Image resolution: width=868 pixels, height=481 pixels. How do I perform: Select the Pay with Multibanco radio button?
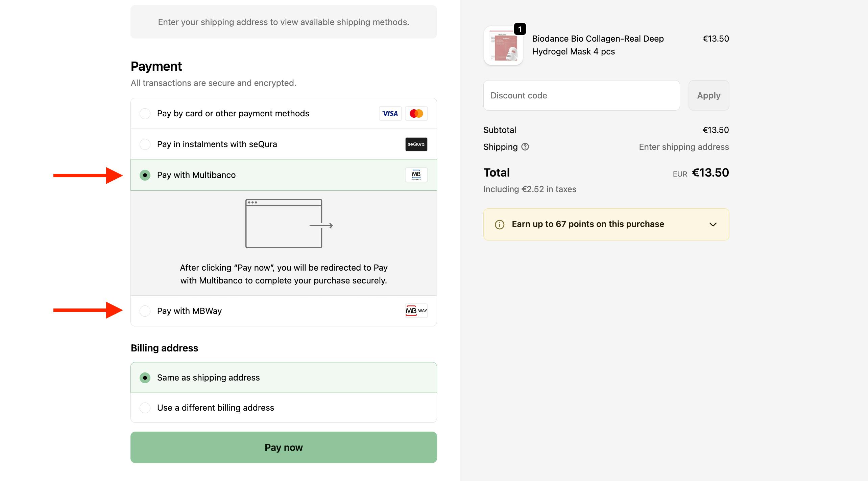tap(145, 175)
